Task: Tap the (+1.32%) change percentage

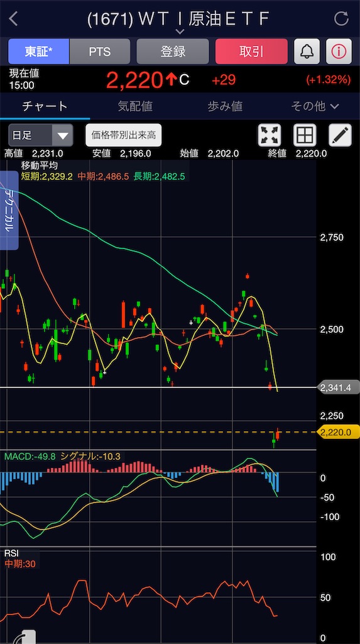Action: pos(329,80)
